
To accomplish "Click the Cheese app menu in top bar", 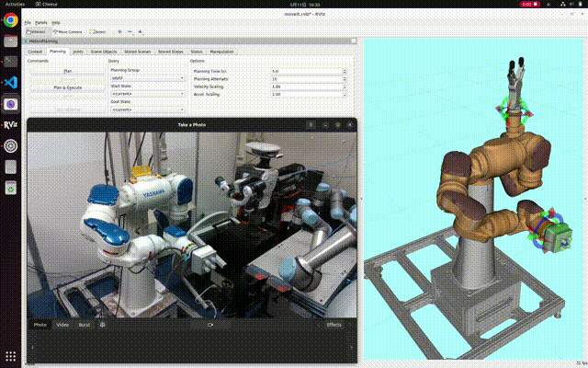I will 47,4.
